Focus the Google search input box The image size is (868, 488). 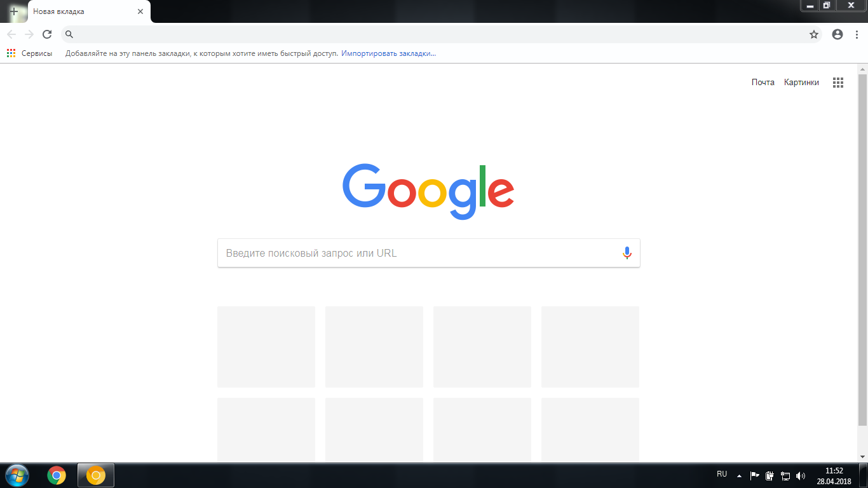point(428,253)
